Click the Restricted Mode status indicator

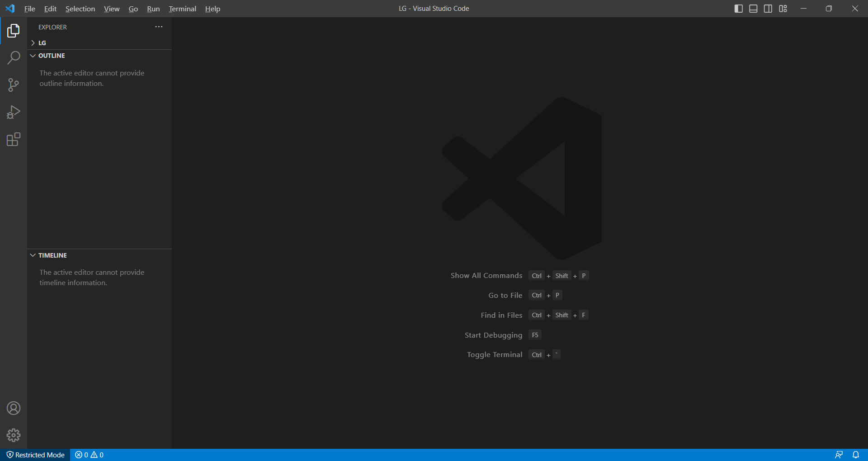pos(35,455)
